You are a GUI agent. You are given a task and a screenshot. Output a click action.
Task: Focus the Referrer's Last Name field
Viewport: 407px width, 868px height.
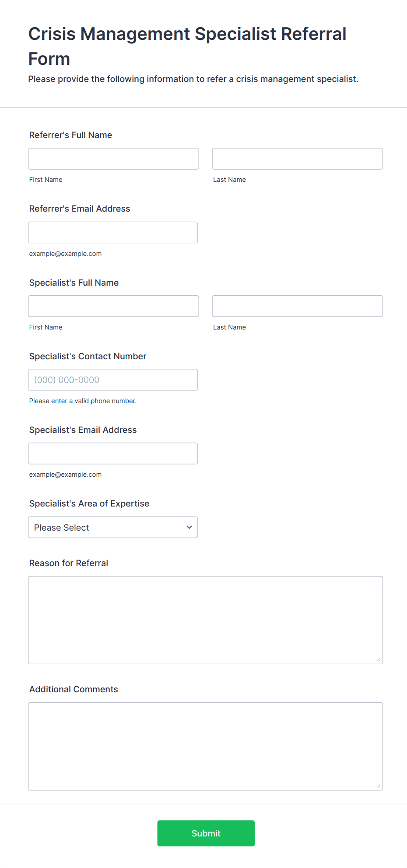(298, 159)
